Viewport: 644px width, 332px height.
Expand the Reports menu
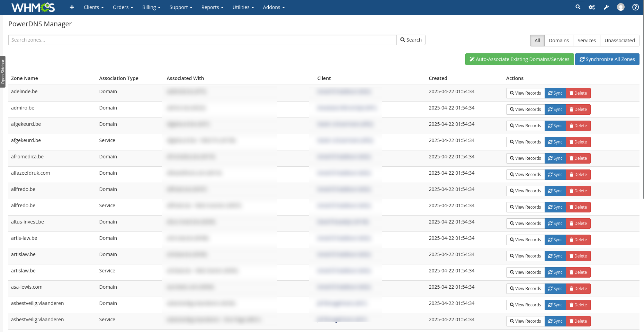click(x=212, y=7)
